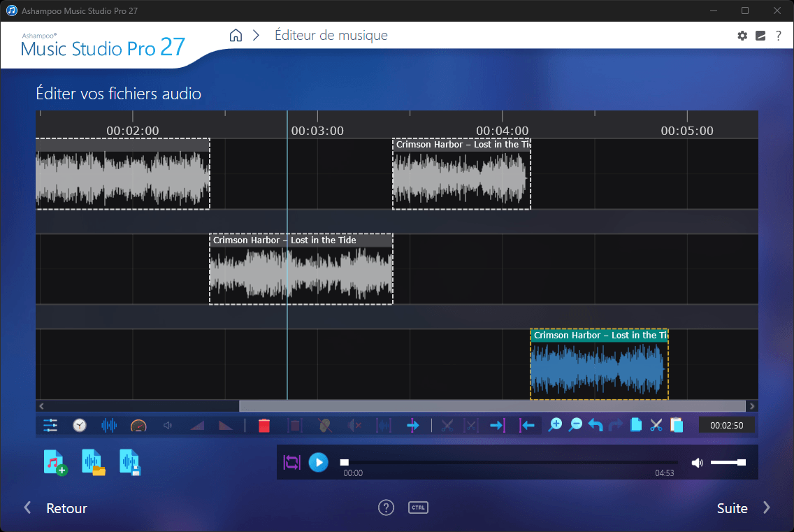Viewport: 794px width, 532px height.
Task: Start playback with play button
Action: tap(319, 462)
